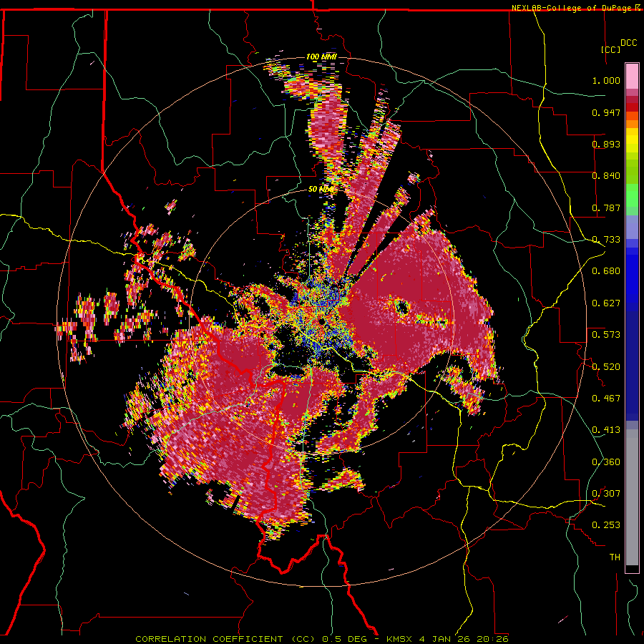This screenshot has width=644, height=644.
Task: Click the 0.520 scale value
Action: pyautogui.click(x=606, y=366)
